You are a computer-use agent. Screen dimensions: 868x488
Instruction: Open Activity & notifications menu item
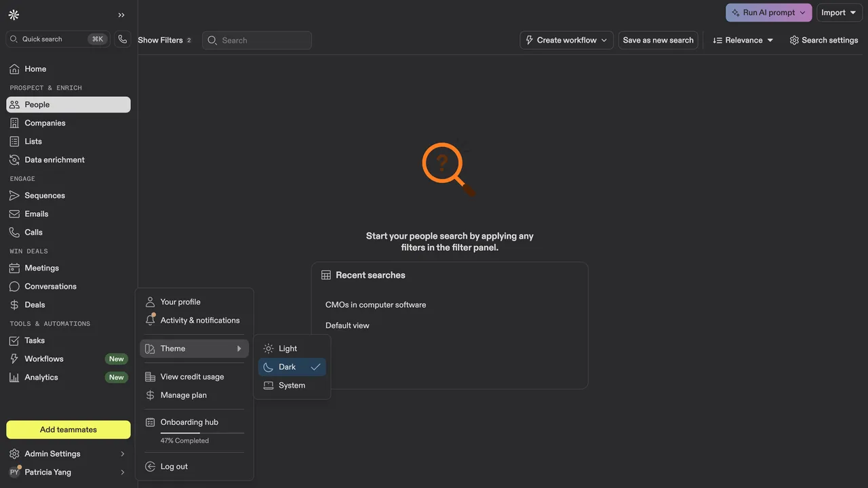click(x=195, y=321)
